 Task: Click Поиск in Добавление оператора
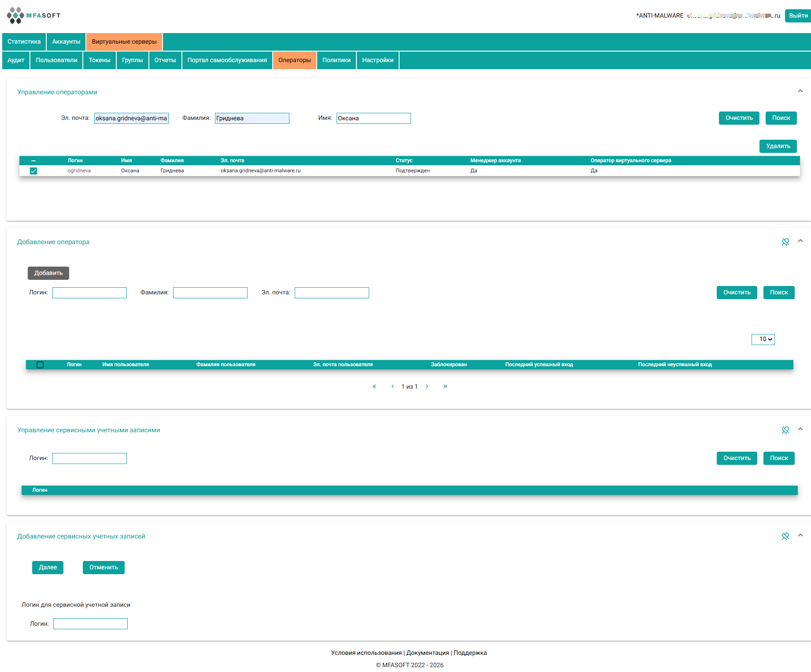click(x=779, y=293)
